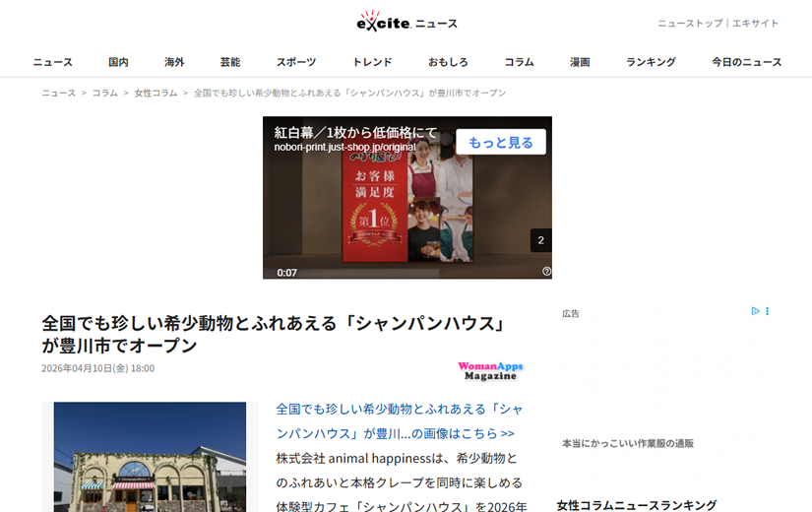Click the AdChoices triangle icon
Image resolution: width=812 pixels, height=512 pixels.
755,311
